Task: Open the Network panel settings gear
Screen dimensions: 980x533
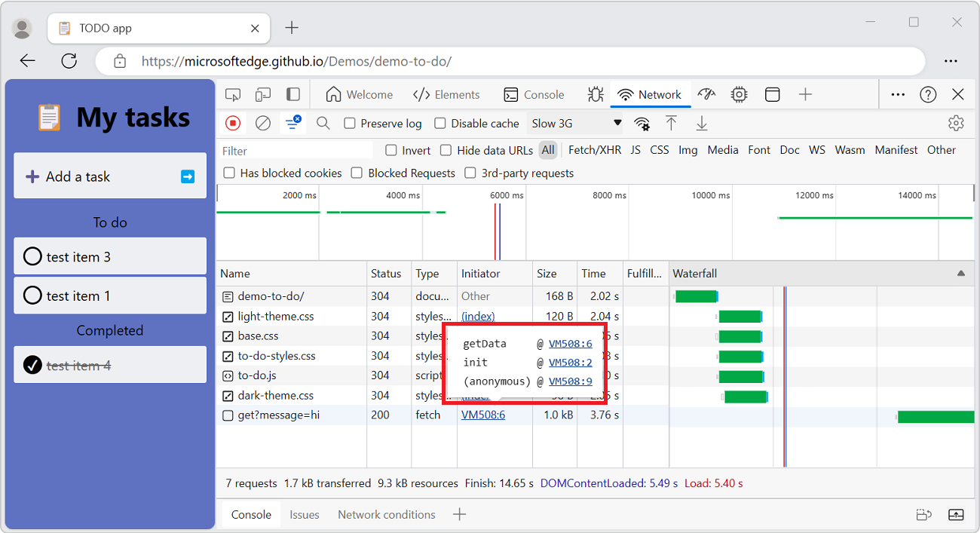Action: [956, 123]
